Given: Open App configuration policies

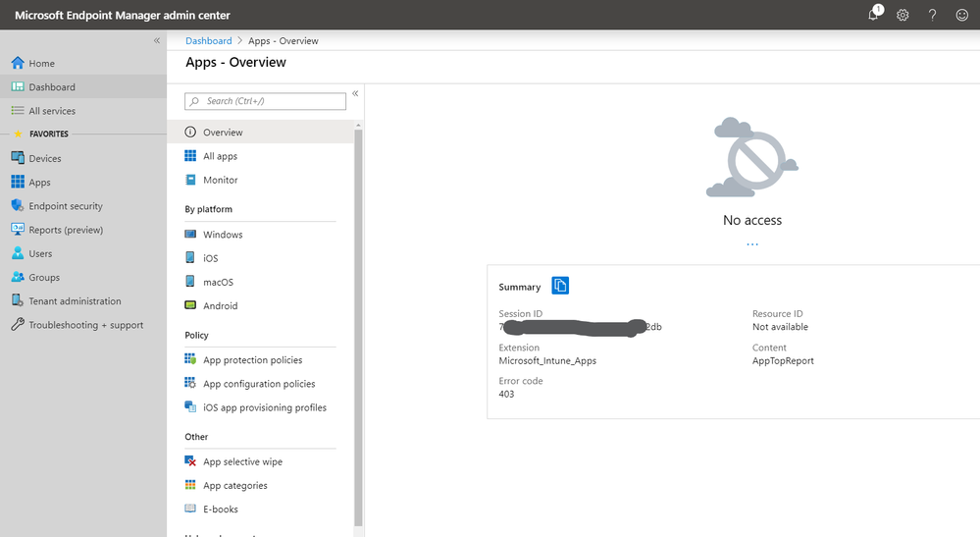Looking at the screenshot, I should pyautogui.click(x=260, y=383).
